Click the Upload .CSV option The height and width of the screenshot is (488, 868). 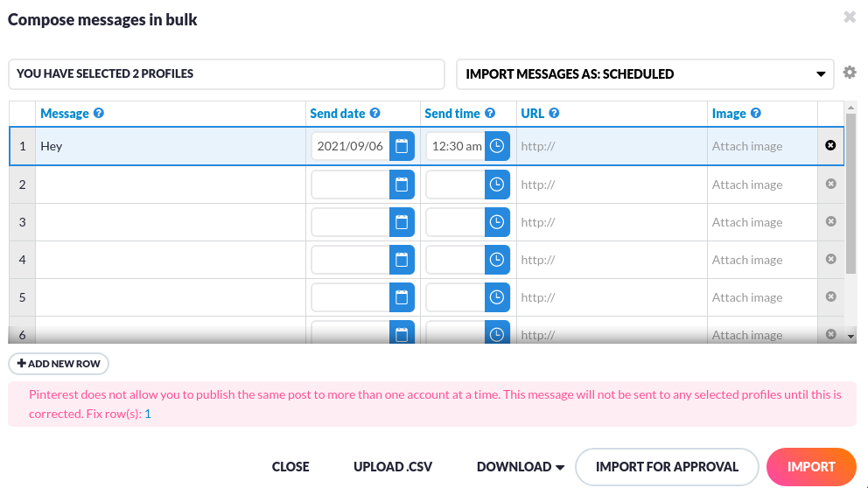pos(393,467)
